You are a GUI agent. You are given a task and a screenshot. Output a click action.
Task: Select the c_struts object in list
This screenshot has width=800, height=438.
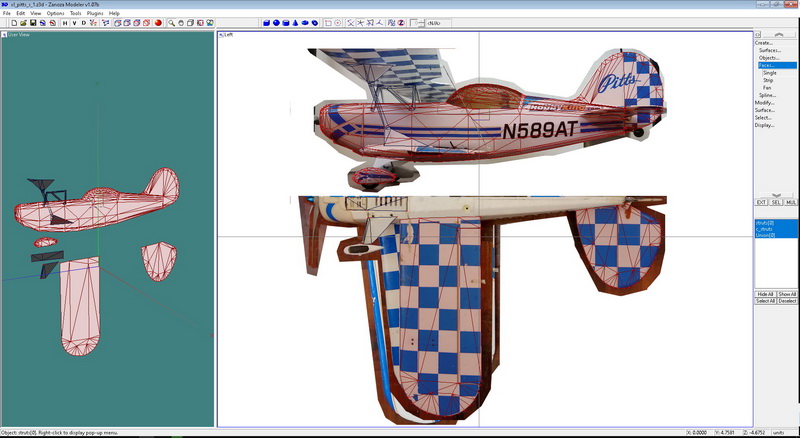765,229
